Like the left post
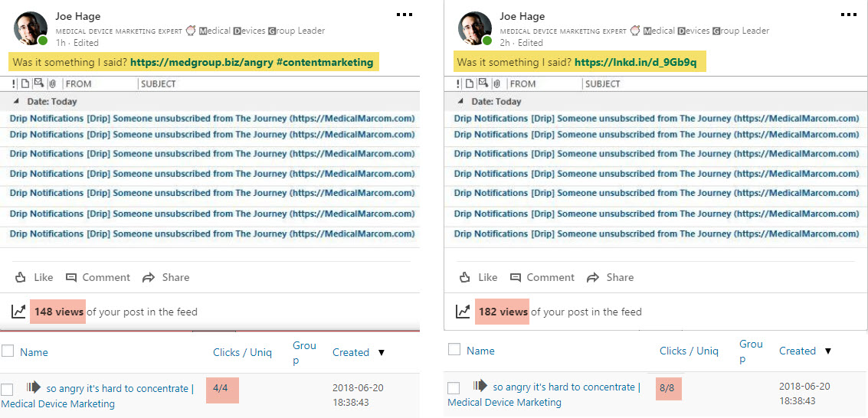This screenshot has height=418, width=868. tap(34, 278)
